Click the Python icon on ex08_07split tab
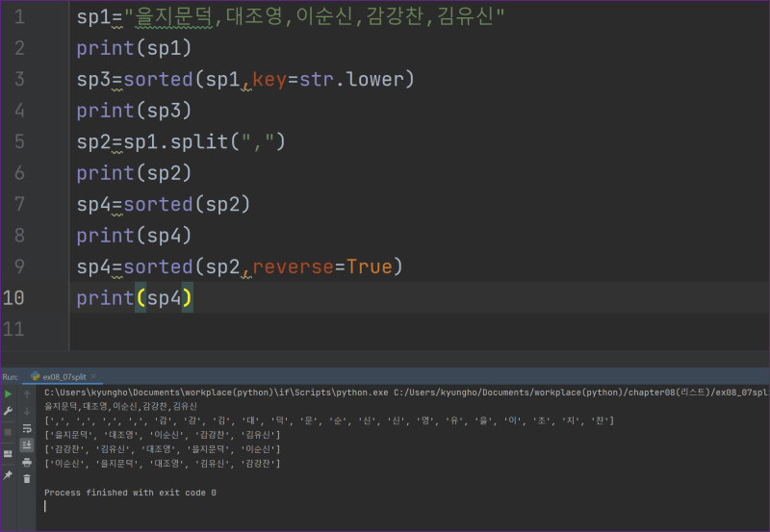 click(36, 376)
